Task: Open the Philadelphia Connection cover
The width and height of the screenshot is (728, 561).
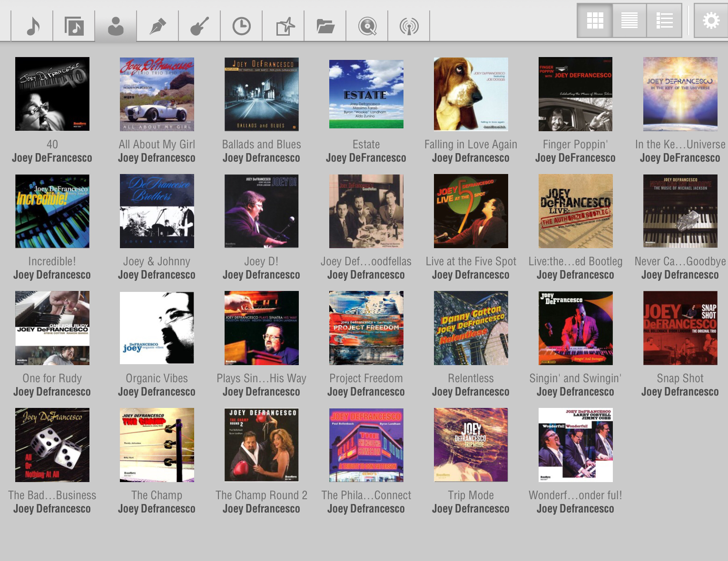Action: [x=366, y=445]
